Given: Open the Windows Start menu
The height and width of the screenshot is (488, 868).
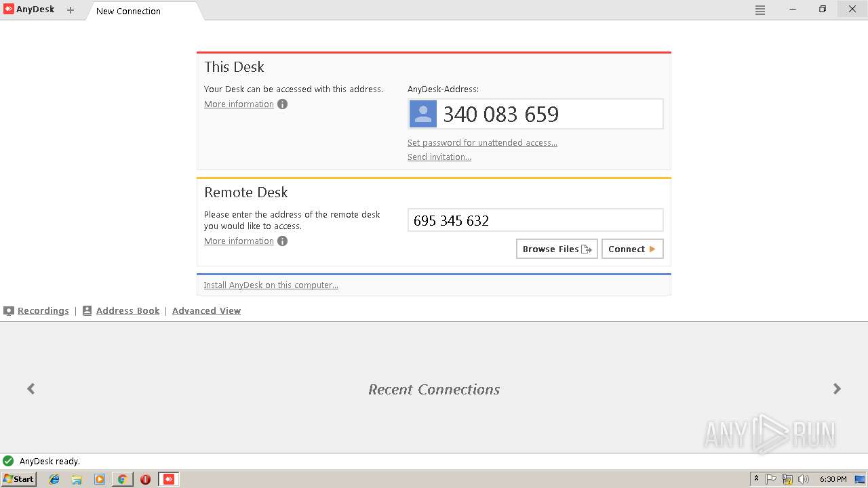Looking at the screenshot, I should point(18,479).
